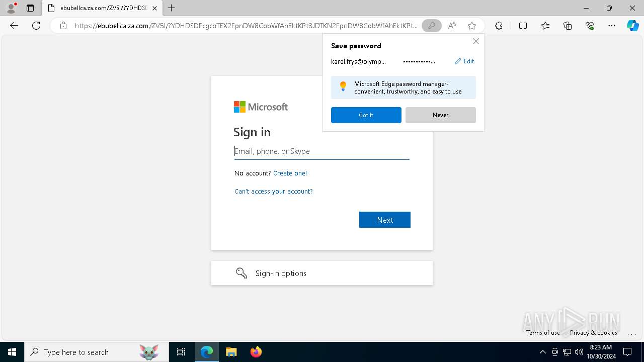
Task: Open Task View on taskbar
Action: click(181, 352)
